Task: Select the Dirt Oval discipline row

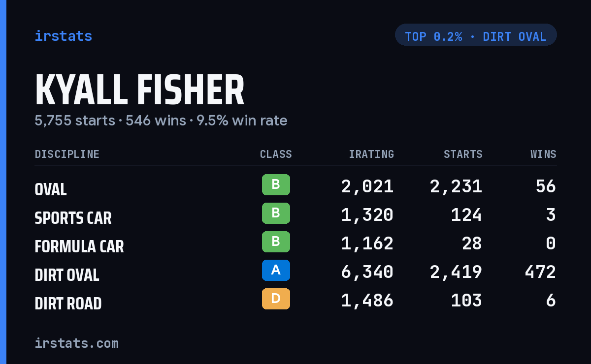Action: pos(295,272)
